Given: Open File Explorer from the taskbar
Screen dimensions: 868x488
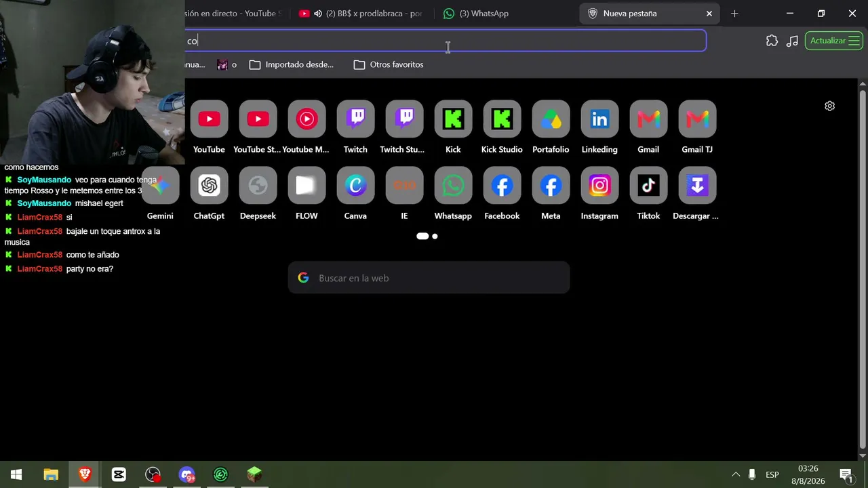Looking at the screenshot, I should coord(51,474).
